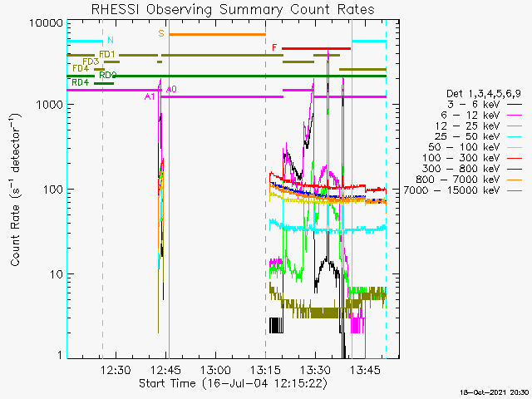
Task: Click the 'Count Rate' y-axis title
Action: tap(15, 190)
